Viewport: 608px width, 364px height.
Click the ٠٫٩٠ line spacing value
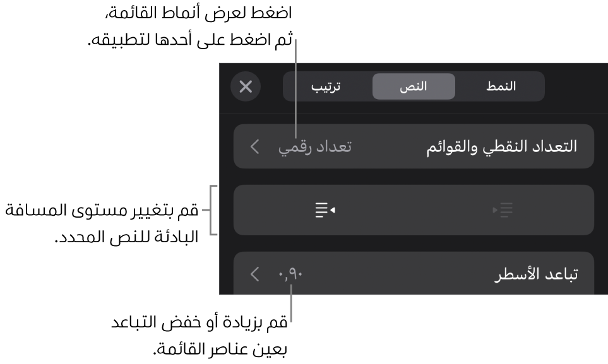290,274
